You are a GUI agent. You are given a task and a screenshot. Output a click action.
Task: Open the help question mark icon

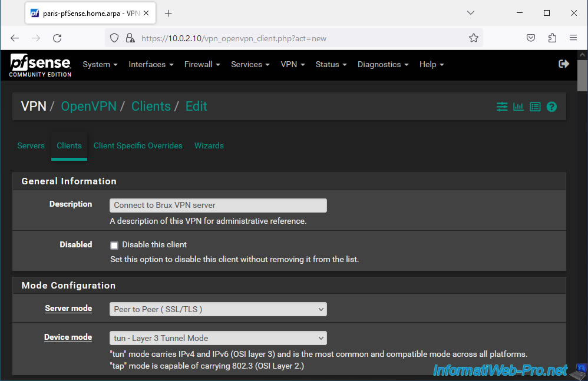[551, 107]
